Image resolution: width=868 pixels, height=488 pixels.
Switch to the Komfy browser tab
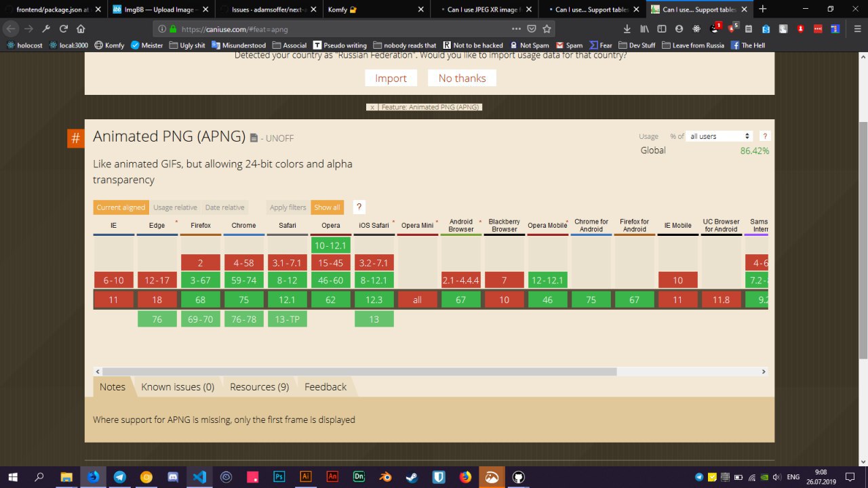[376, 9]
